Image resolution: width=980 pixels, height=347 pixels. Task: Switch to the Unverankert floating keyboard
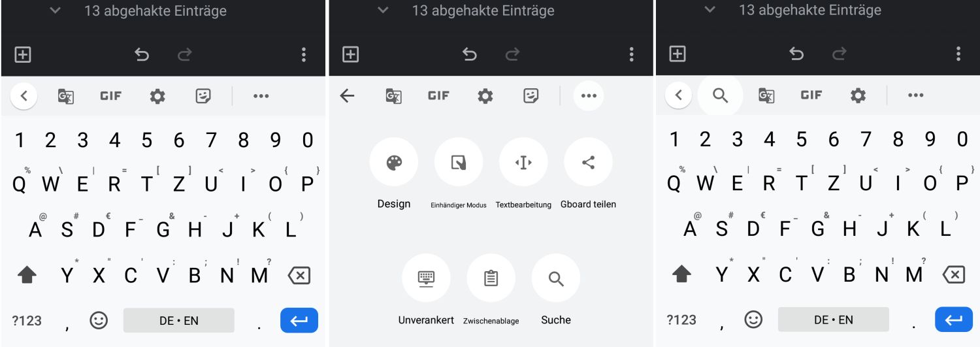pyautogui.click(x=426, y=278)
